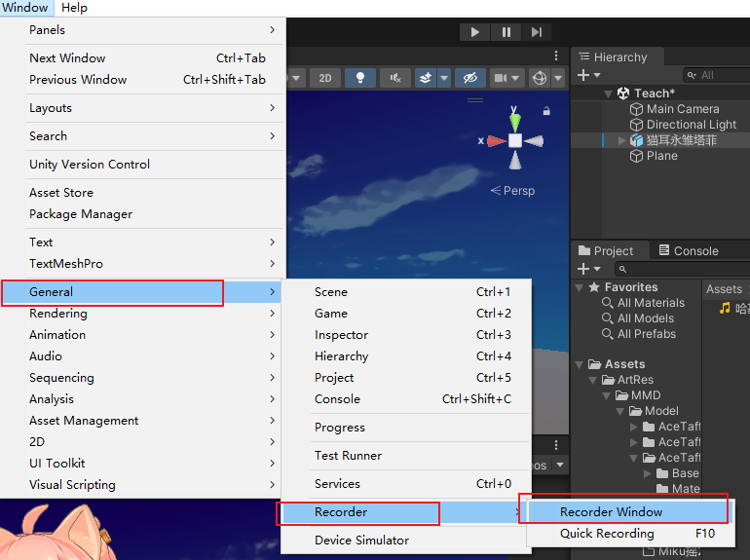Image resolution: width=750 pixels, height=560 pixels.
Task: Open gizmos dropdown arrow
Action: 558,78
